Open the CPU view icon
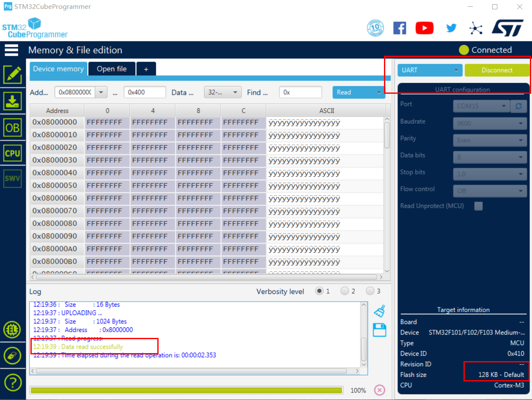 click(12, 153)
